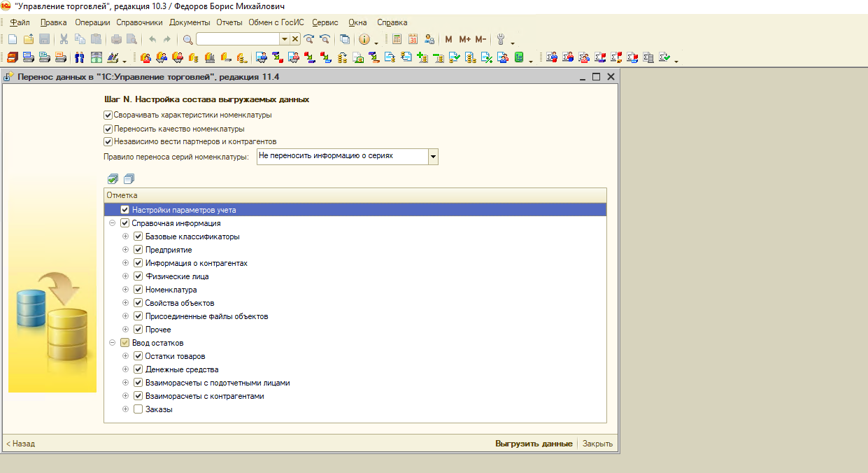Click the toolbar search input field
Image resolution: width=868 pixels, height=473 pixels.
(x=238, y=39)
